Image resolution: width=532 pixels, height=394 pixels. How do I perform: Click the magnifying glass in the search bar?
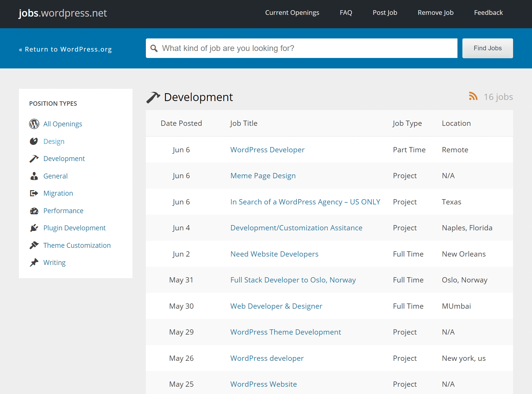154,48
